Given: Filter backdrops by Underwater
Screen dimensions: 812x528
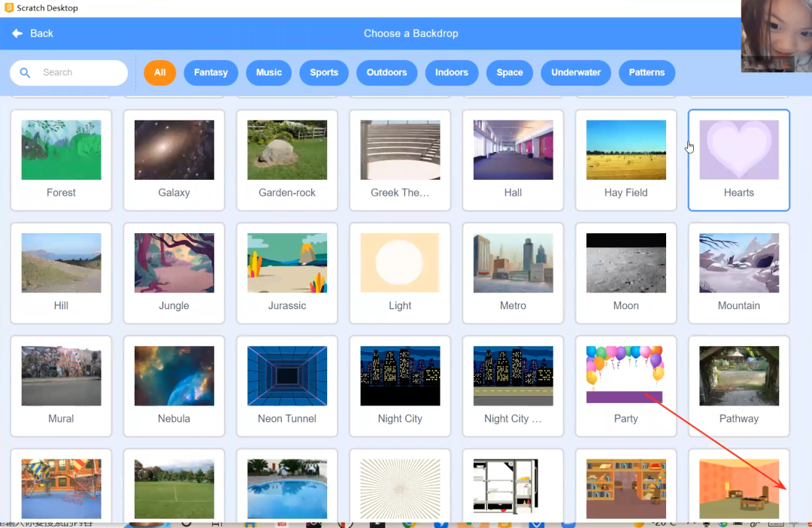Looking at the screenshot, I should 576,72.
